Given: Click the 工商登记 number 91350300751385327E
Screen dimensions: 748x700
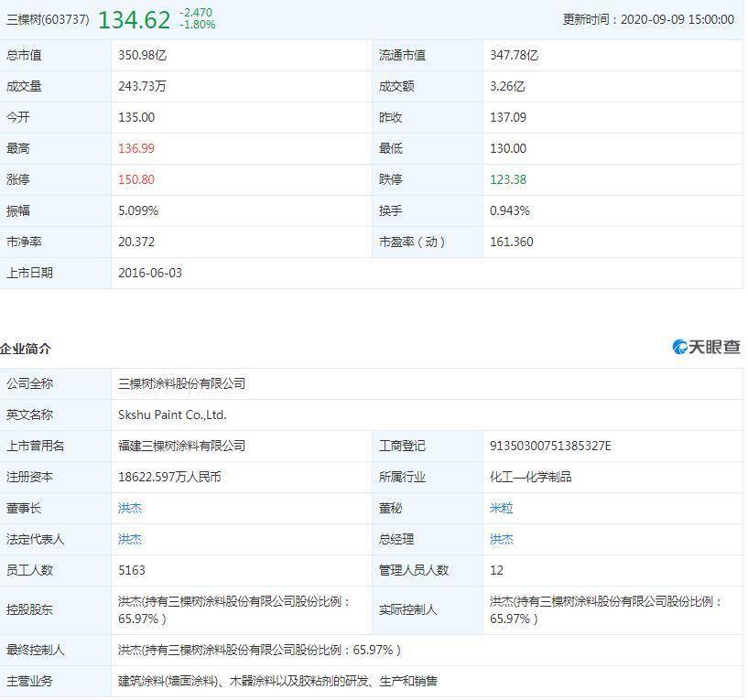Looking at the screenshot, I should [550, 446].
